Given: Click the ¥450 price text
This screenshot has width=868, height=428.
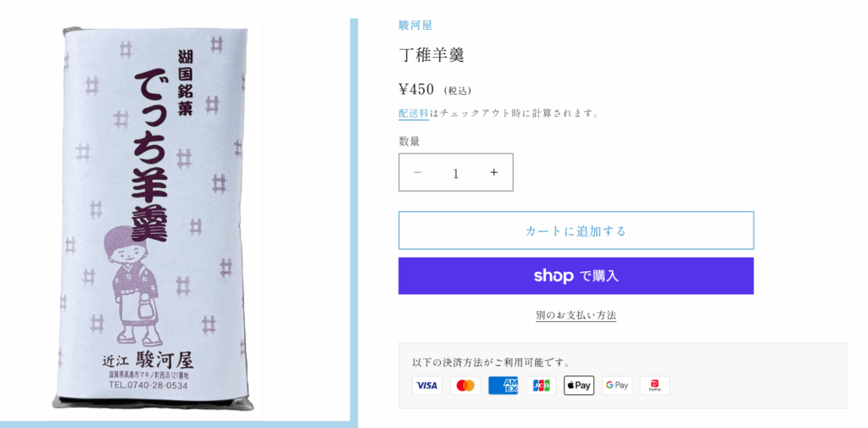Looking at the screenshot, I should pos(416,89).
